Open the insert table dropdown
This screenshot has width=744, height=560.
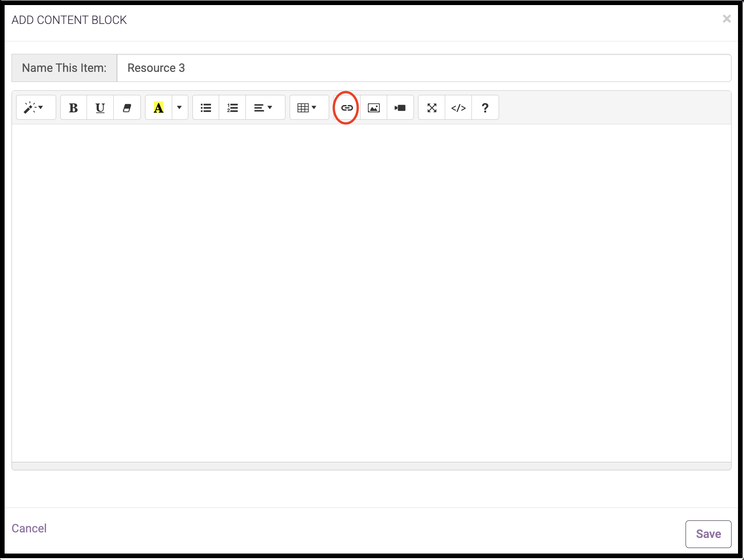coord(309,108)
